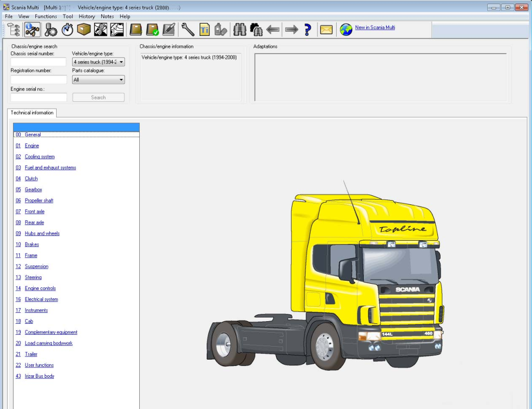Open the Vehicle/engine type dropdown
The width and height of the screenshot is (532, 409).
(x=98, y=62)
